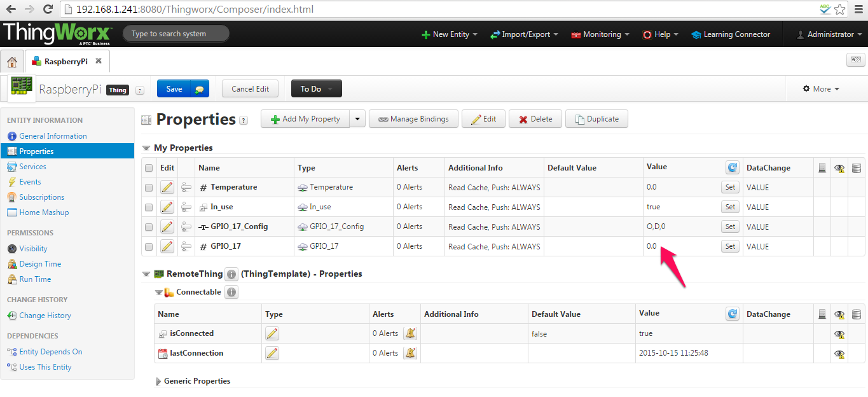Open Help menu
Viewport: 868px width, 397px height.
tap(660, 34)
